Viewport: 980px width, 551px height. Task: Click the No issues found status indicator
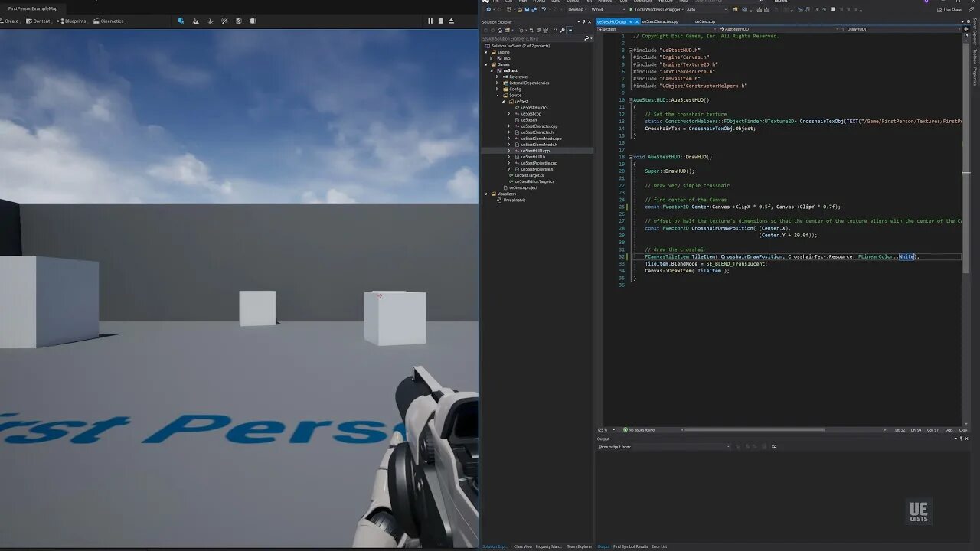point(639,430)
